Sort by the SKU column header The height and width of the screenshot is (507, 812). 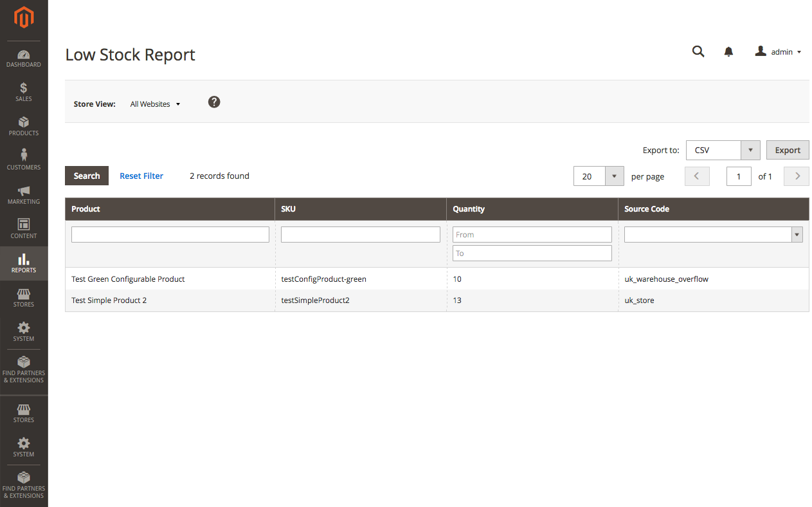tap(361, 209)
